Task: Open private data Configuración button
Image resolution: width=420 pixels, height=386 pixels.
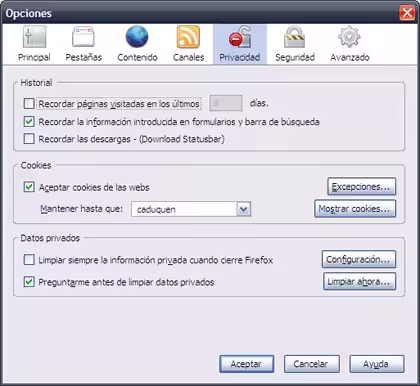Action: click(359, 259)
